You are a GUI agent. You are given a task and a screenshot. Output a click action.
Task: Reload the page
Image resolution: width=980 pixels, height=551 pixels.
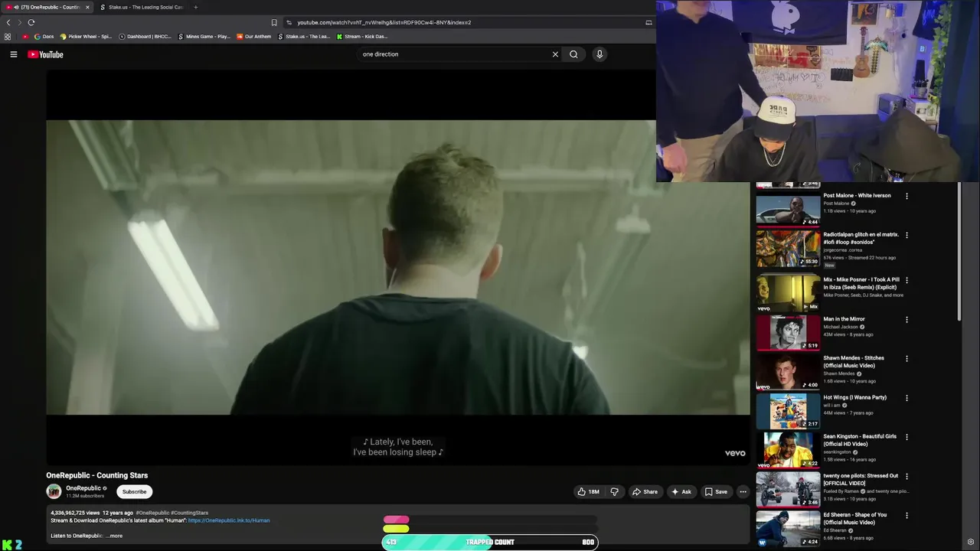point(31,22)
